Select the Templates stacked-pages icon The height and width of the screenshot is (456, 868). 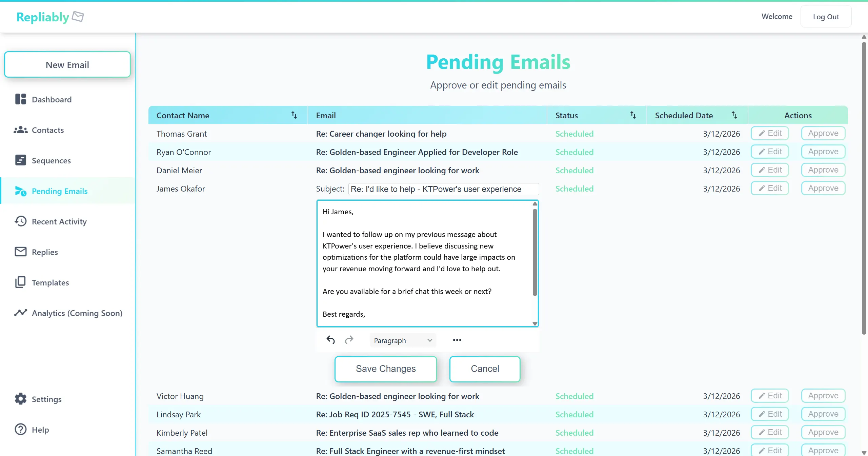pyautogui.click(x=20, y=282)
